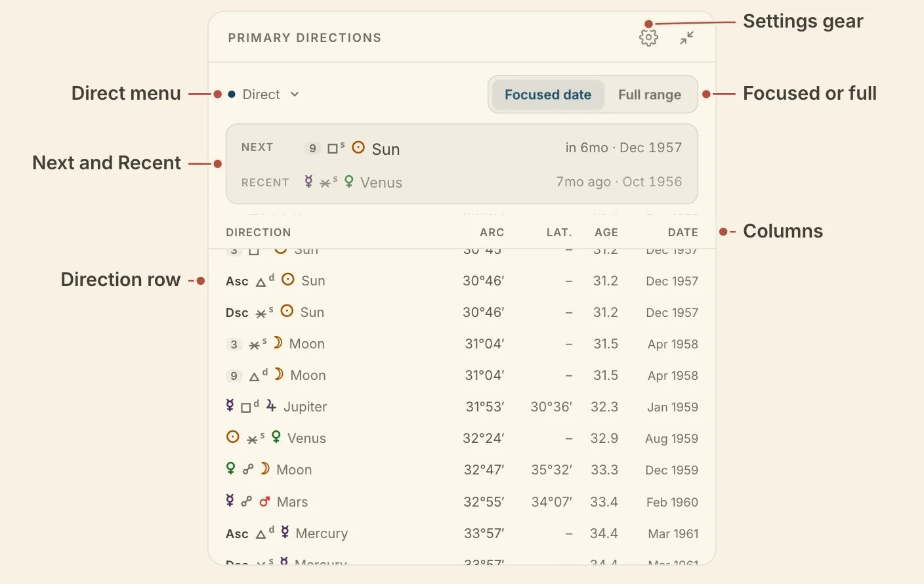Sort by the LAT. column header
This screenshot has width=924, height=584.
click(559, 232)
